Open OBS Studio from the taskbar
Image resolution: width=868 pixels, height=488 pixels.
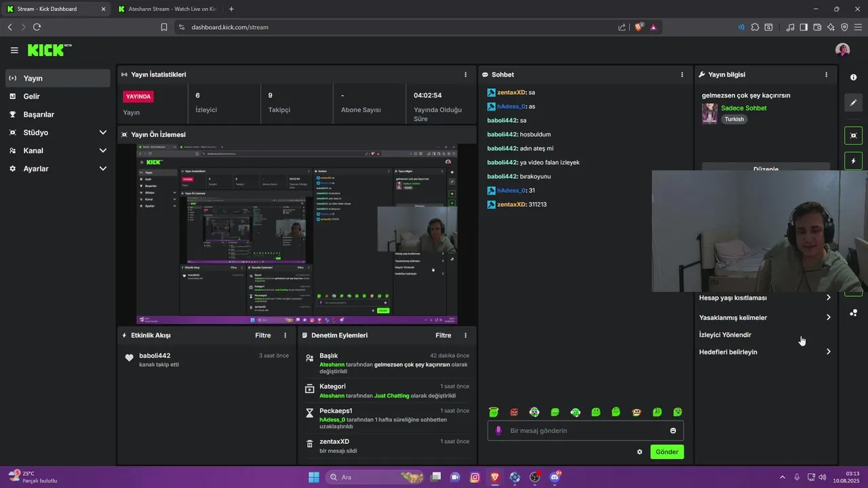coord(534,477)
